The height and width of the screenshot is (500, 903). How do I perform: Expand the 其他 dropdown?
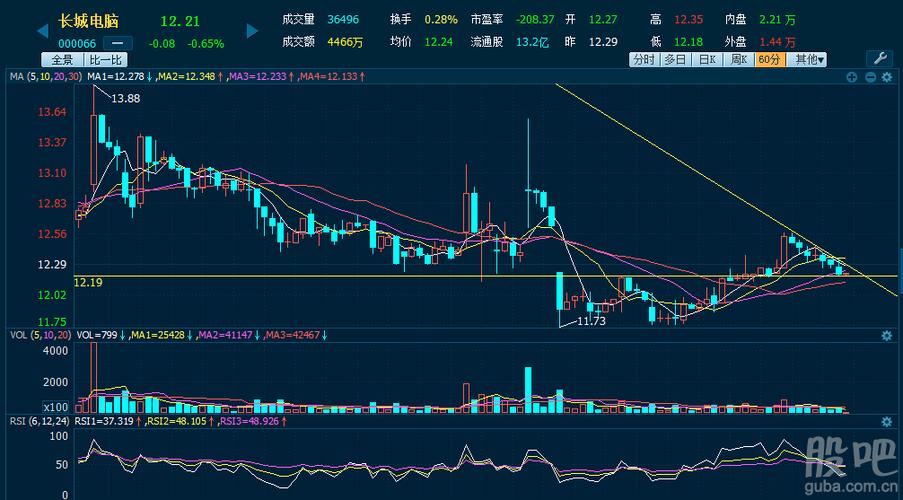806,59
